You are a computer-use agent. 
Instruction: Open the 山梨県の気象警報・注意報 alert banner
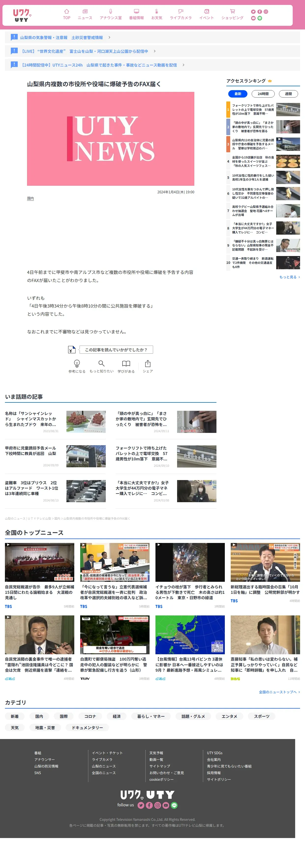click(x=152, y=37)
